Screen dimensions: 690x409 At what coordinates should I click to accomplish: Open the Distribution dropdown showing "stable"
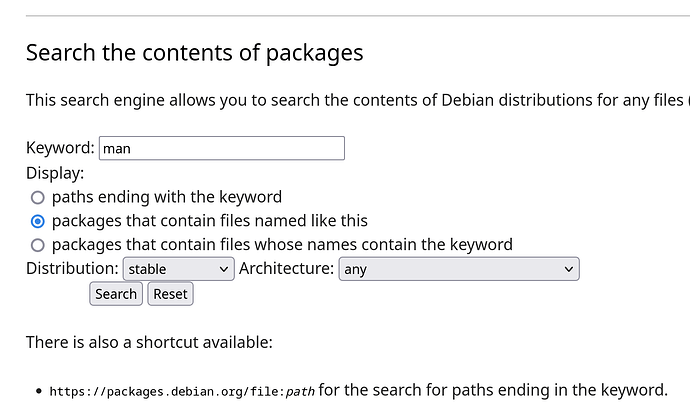179,269
